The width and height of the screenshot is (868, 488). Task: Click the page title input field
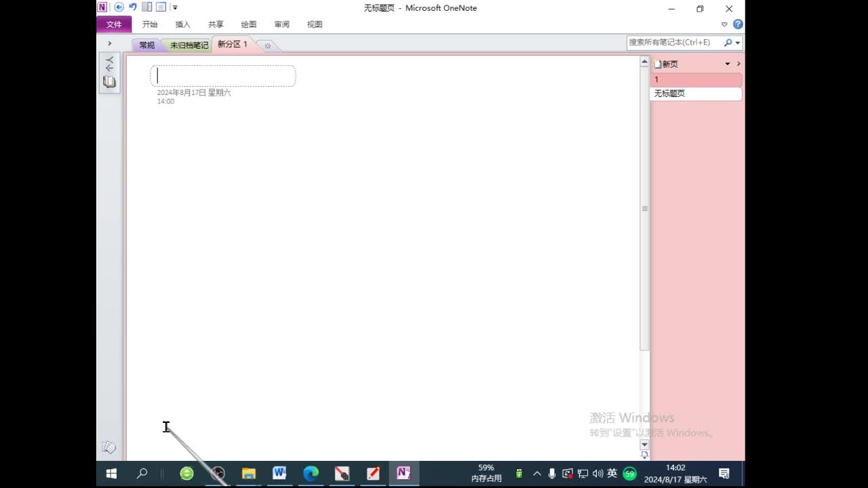coord(223,76)
